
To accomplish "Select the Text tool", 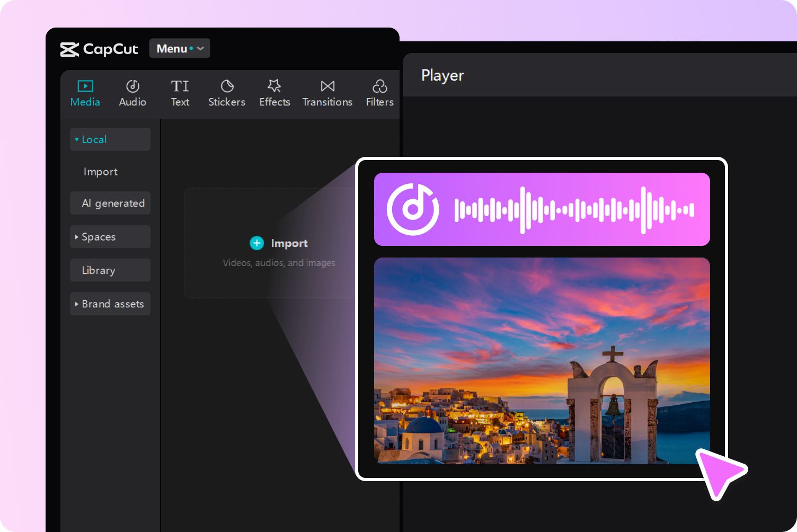I will (180, 93).
